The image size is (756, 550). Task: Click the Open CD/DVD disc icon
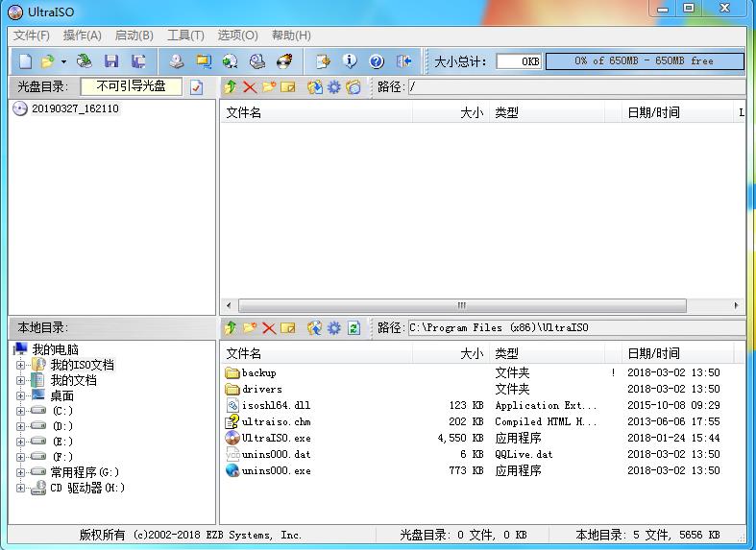(85, 61)
